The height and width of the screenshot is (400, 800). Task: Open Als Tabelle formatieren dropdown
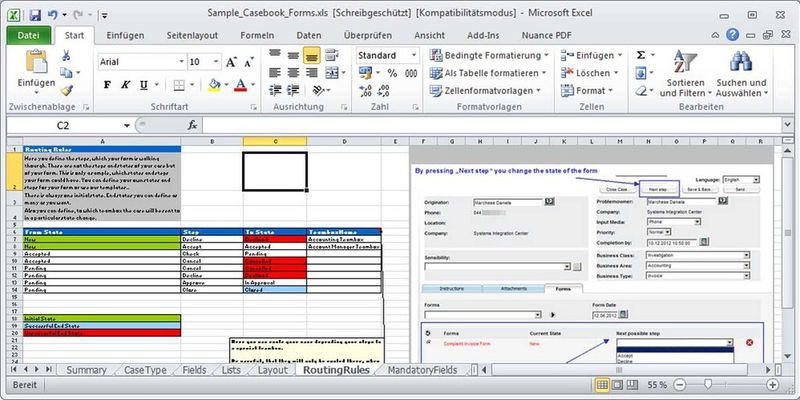pos(487,73)
